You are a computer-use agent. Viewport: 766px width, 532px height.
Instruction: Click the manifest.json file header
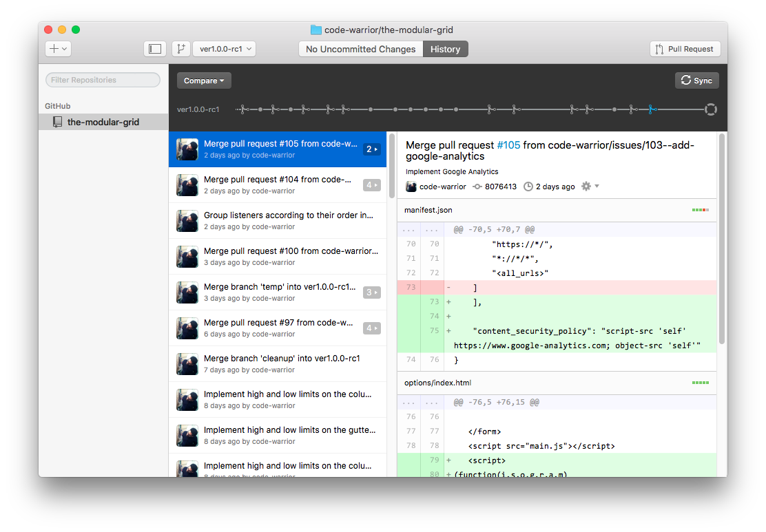[557, 211]
